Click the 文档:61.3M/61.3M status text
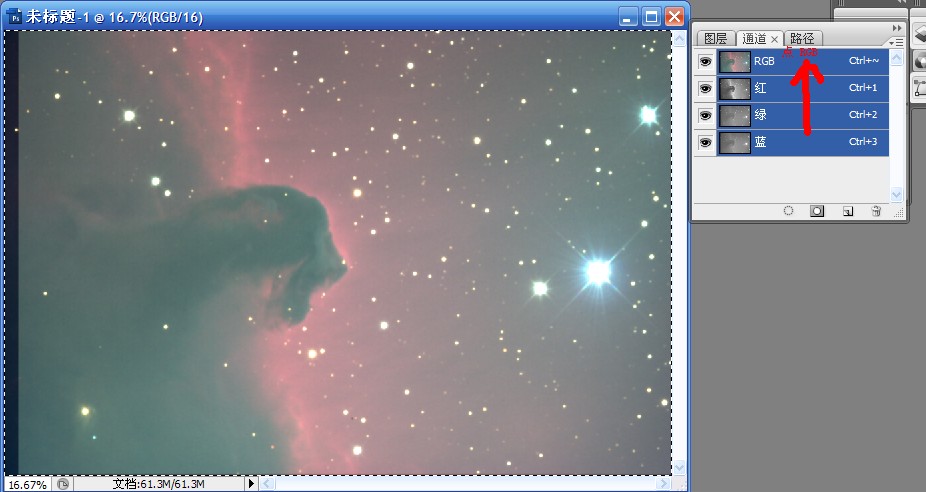Image resolution: width=926 pixels, height=492 pixels. (158, 484)
